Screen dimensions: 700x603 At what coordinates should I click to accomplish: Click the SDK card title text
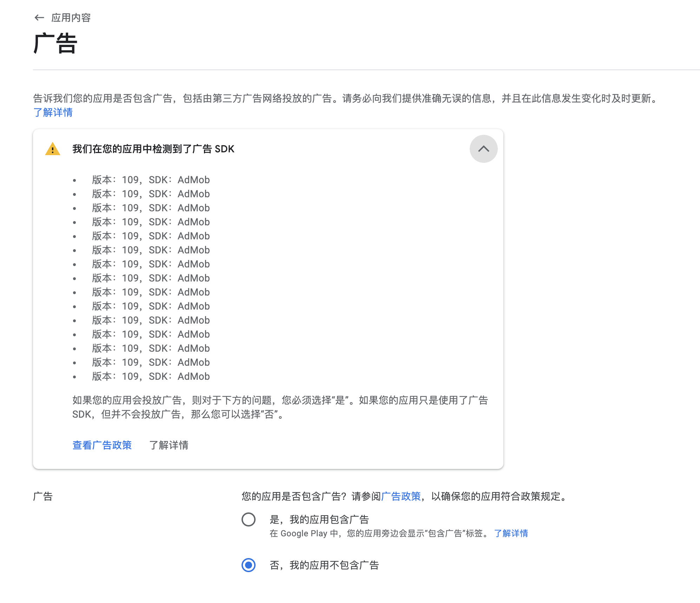153,149
